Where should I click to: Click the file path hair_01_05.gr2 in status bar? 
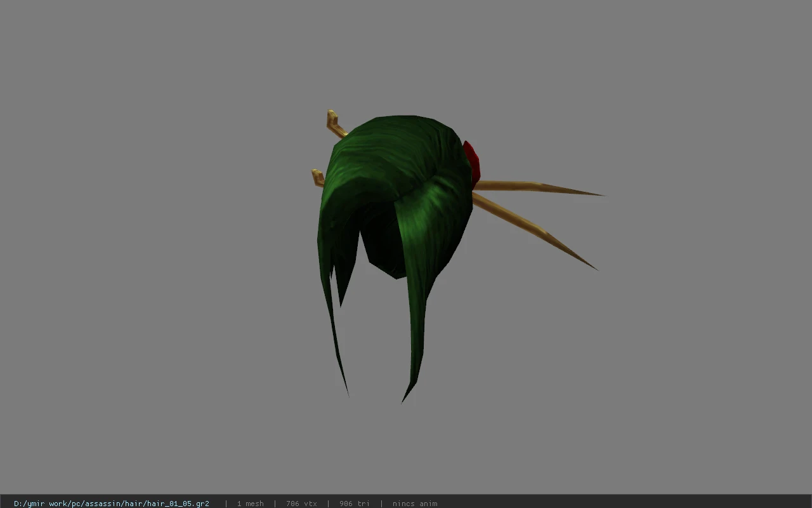pos(112,504)
